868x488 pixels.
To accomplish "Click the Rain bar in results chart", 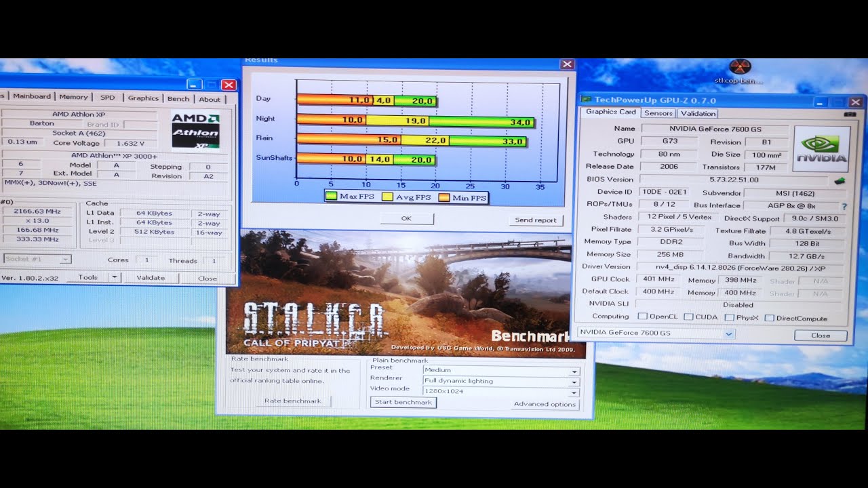I will [412, 140].
